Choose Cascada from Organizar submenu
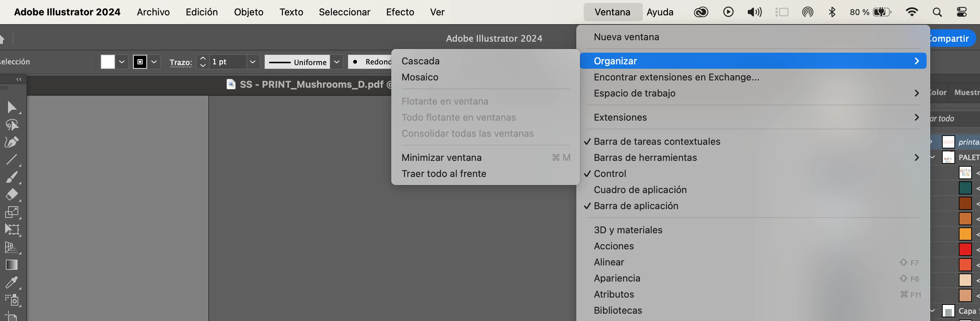Viewport: 980px width, 321px height. tap(486, 61)
